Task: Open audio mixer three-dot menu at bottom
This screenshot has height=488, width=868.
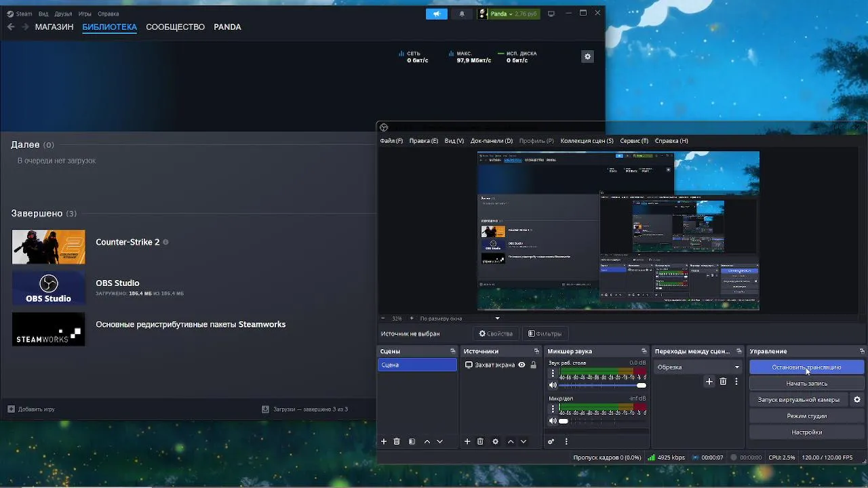Action: click(x=566, y=441)
